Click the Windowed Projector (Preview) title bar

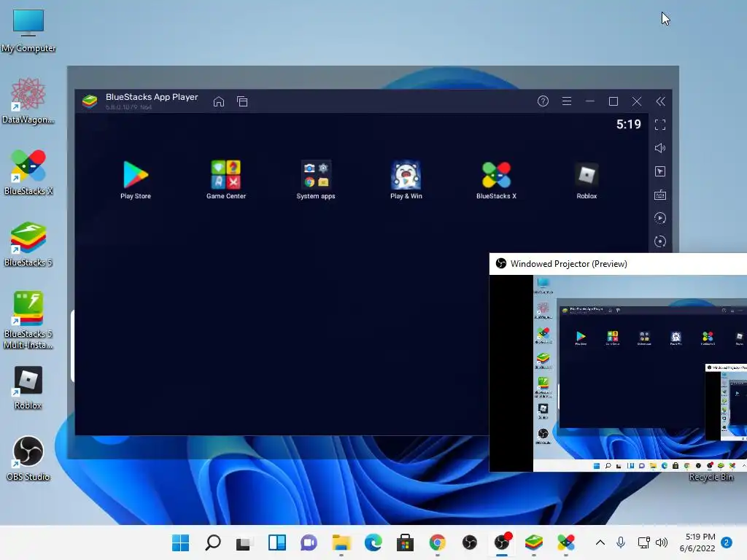point(618,264)
